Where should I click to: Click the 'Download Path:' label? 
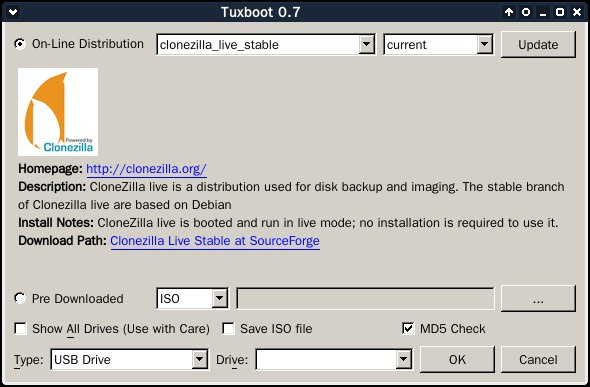point(62,241)
